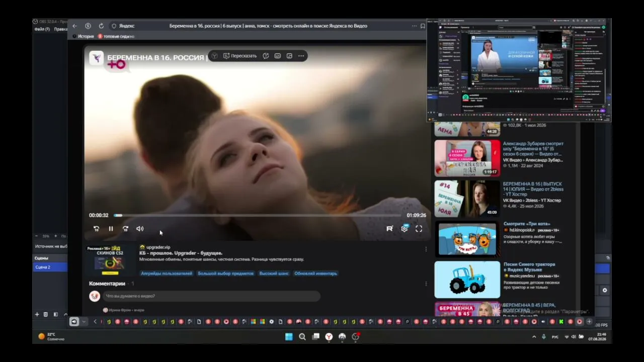This screenshot has height=362, width=644.
Task: Open Windows taskbar search
Action: [302, 337]
